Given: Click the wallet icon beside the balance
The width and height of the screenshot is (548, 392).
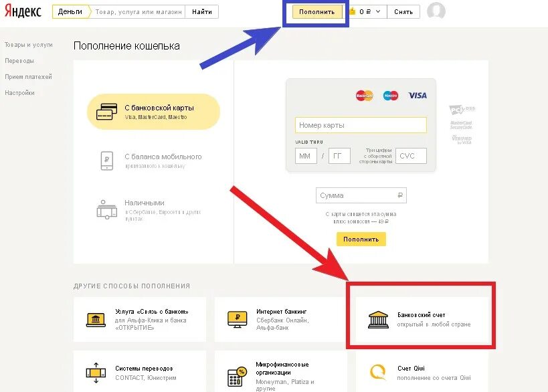Looking at the screenshot, I should [352, 11].
